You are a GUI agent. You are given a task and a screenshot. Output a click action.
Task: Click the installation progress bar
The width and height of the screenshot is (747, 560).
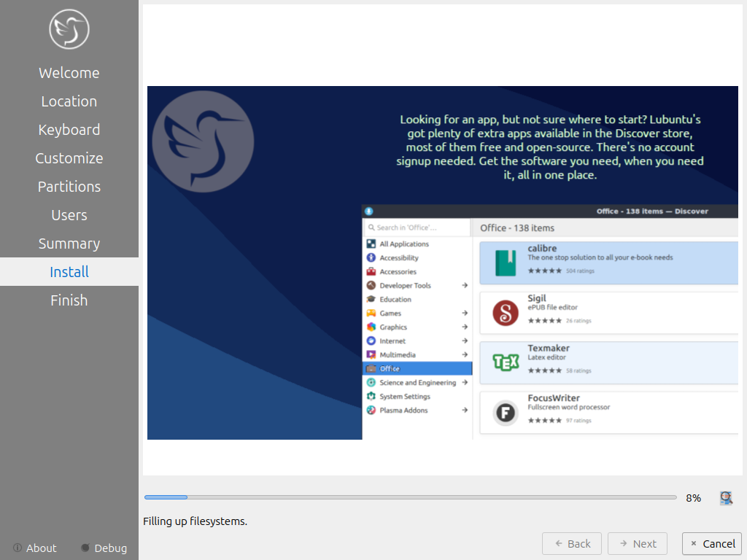pyautogui.click(x=410, y=497)
